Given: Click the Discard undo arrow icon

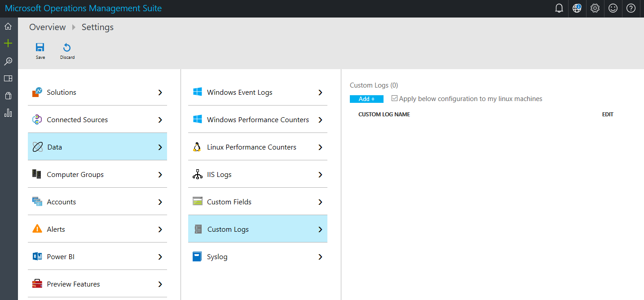Looking at the screenshot, I should click(x=67, y=48).
